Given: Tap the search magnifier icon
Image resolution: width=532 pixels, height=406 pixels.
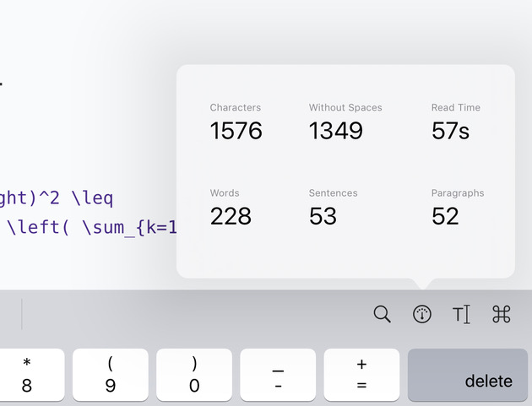Looking at the screenshot, I should pyautogui.click(x=382, y=314).
